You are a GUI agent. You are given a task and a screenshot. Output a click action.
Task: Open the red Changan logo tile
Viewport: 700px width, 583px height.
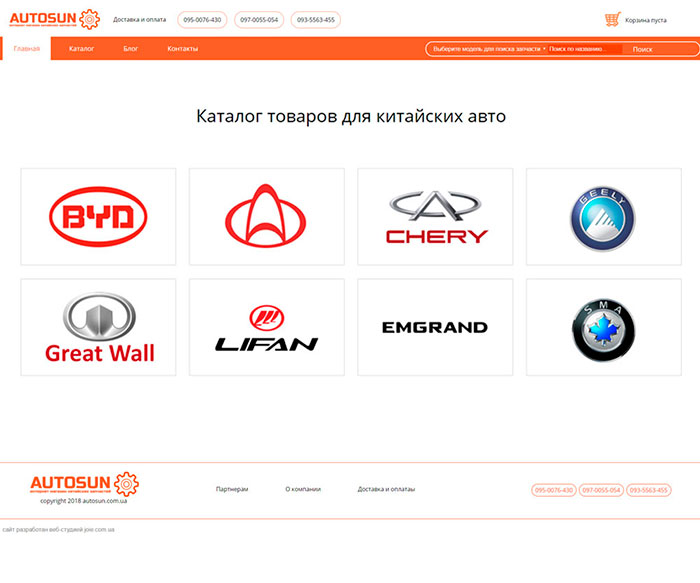[x=267, y=217]
